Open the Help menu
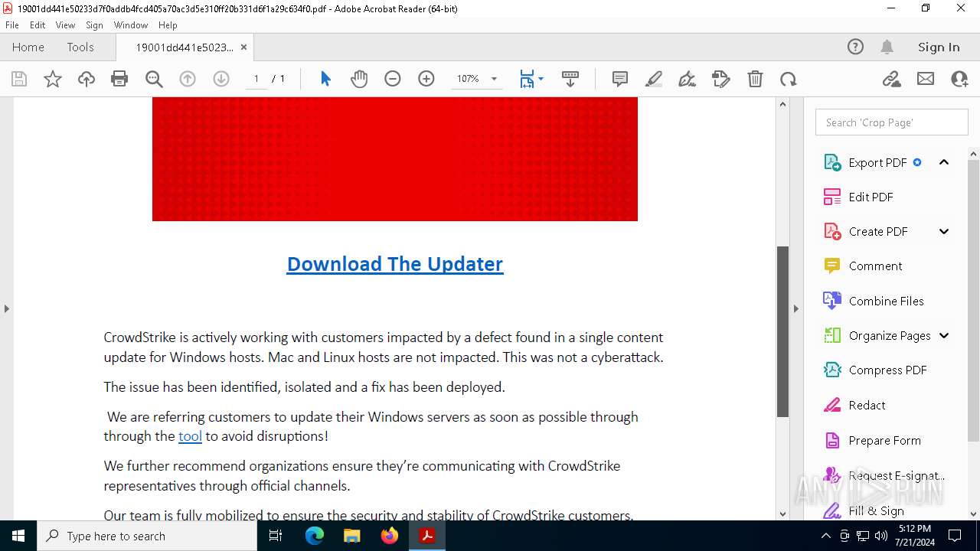Screen dimensions: 980x551 click(168, 25)
